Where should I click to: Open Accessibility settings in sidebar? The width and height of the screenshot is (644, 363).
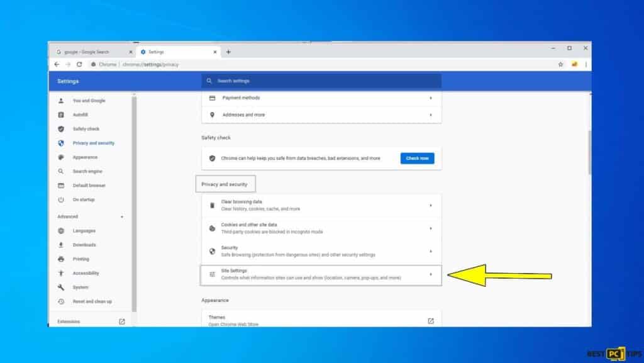coord(86,273)
